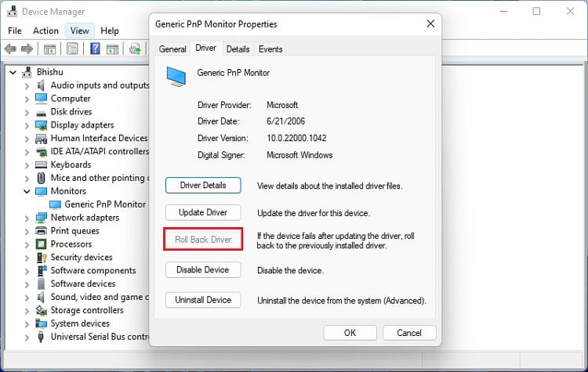Screen dimensions: 588x372
Task: Click the Driver Details button
Action: coord(203,186)
